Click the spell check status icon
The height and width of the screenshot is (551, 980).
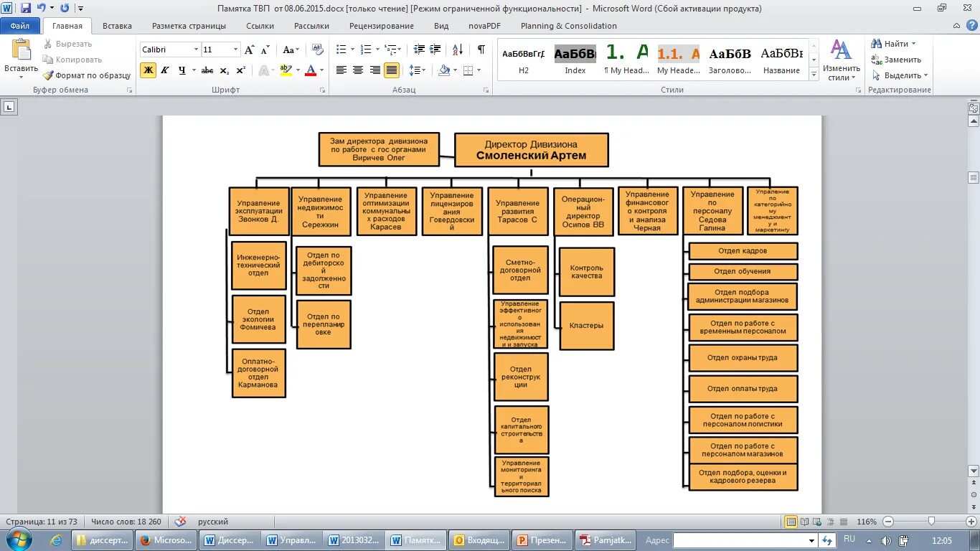(x=181, y=522)
